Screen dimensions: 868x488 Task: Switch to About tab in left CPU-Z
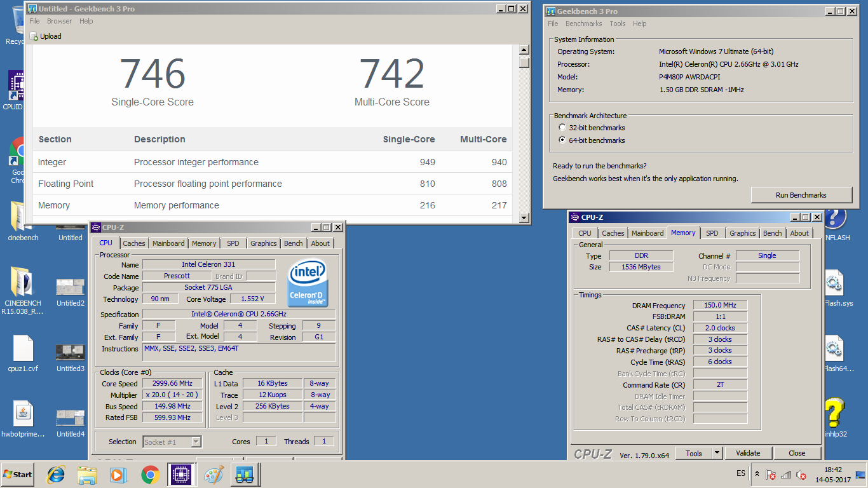(x=321, y=243)
